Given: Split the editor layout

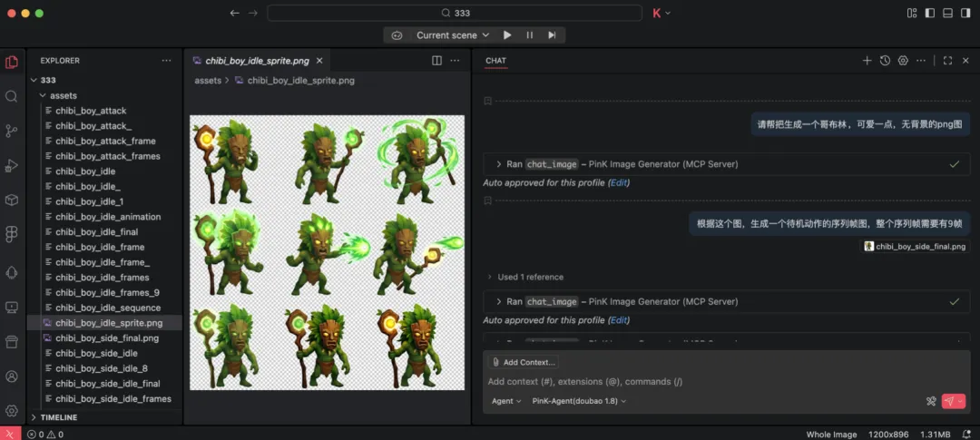Looking at the screenshot, I should 436,61.
